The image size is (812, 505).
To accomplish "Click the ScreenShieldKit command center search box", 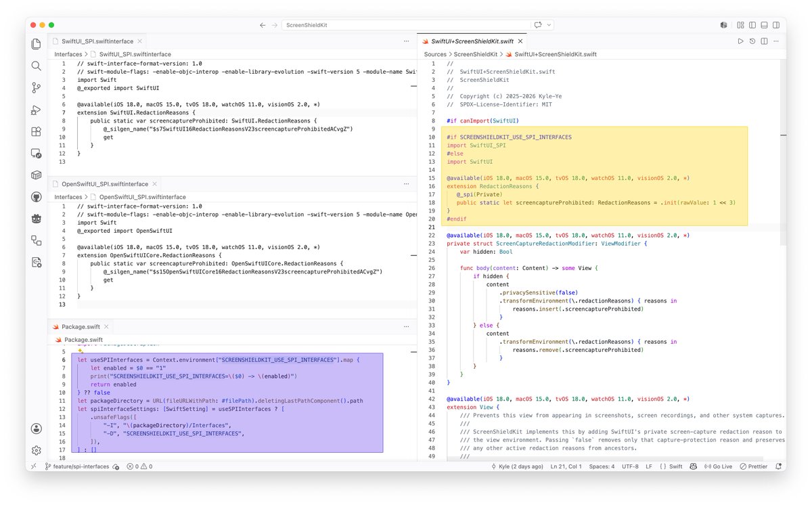I will [405, 25].
